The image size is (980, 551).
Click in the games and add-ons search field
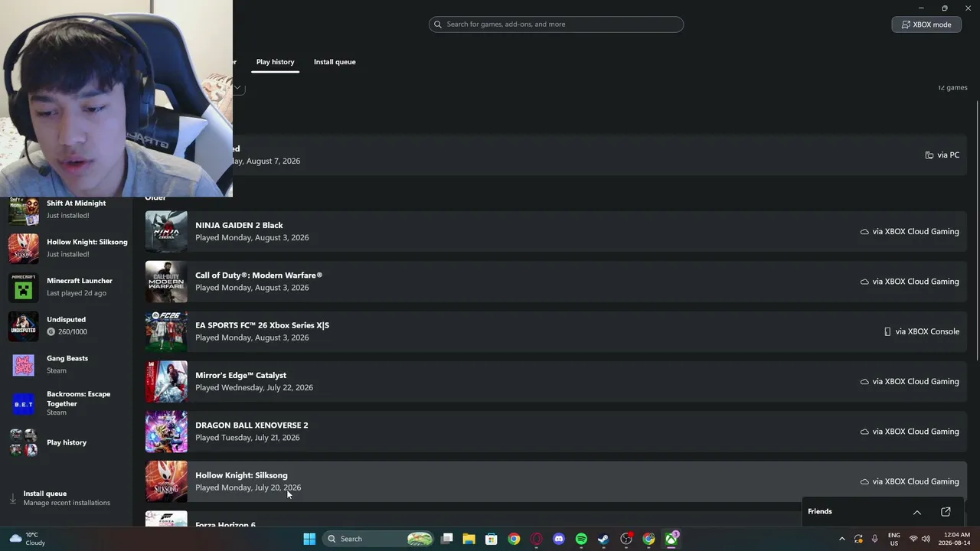click(x=556, y=24)
